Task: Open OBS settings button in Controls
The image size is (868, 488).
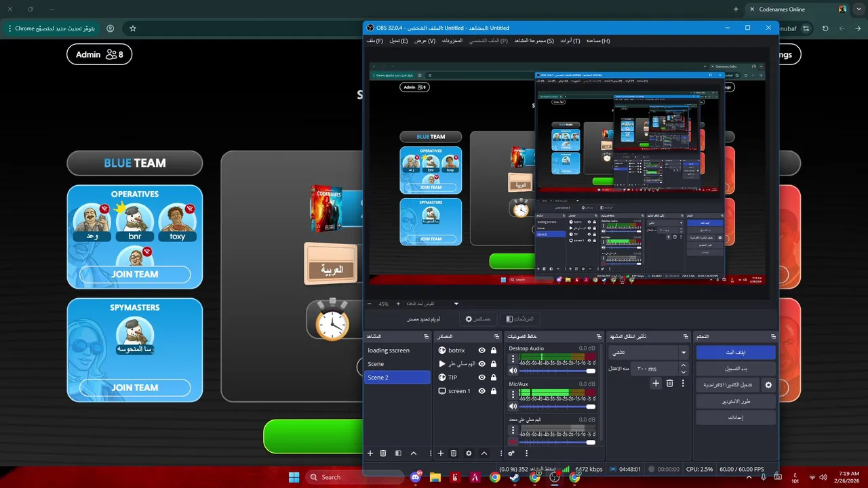Action: pyautogui.click(x=736, y=418)
